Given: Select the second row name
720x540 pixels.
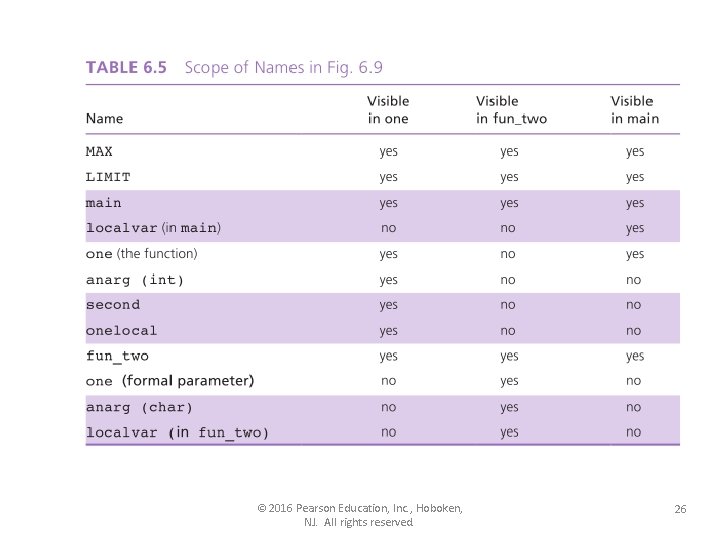Looking at the screenshot, I should [113, 304].
